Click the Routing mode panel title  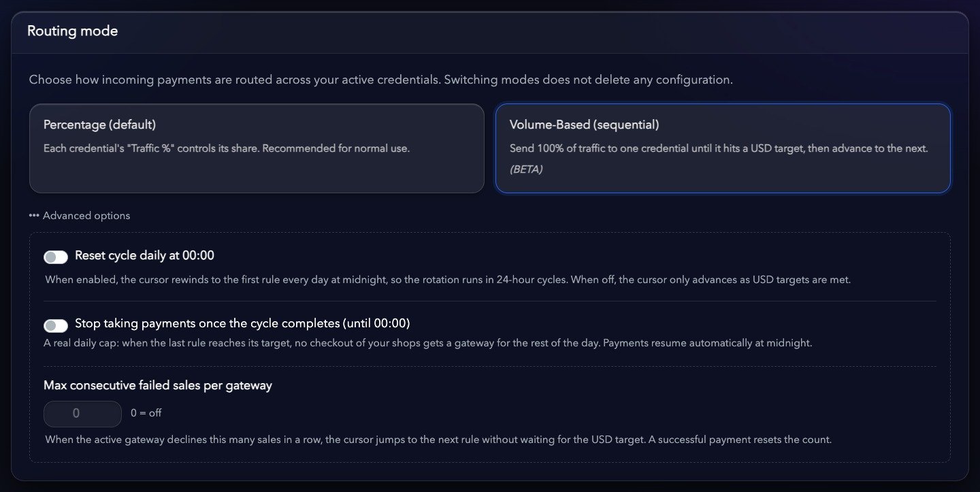coord(72,31)
